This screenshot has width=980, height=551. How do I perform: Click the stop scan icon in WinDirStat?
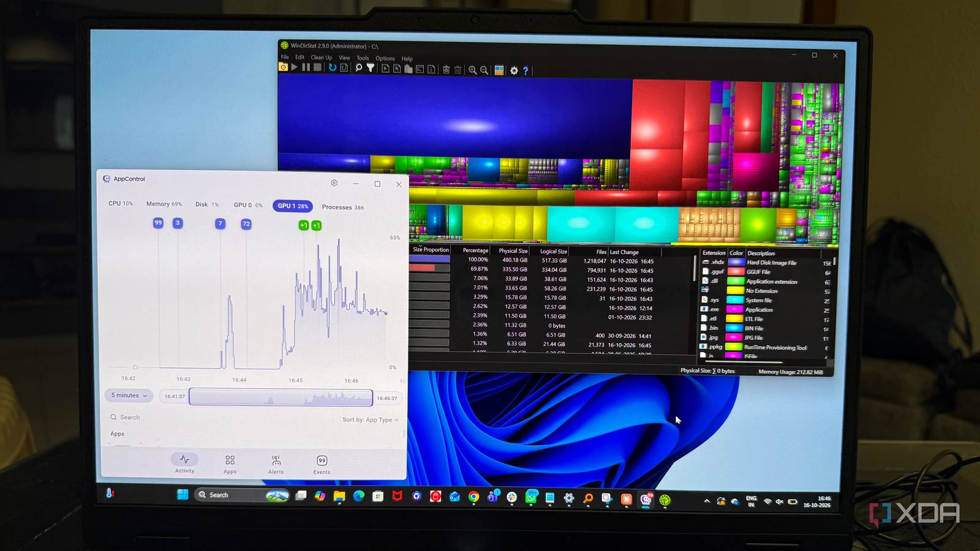click(x=317, y=67)
